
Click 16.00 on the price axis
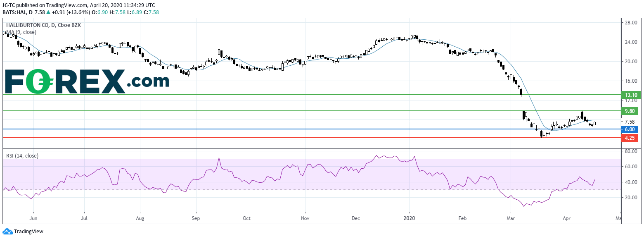click(631, 81)
